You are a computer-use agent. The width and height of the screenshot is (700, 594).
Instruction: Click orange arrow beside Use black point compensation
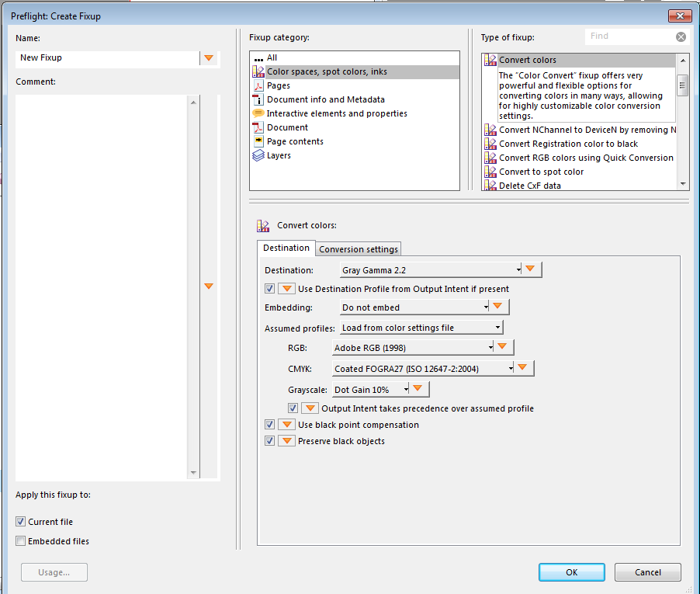(286, 424)
